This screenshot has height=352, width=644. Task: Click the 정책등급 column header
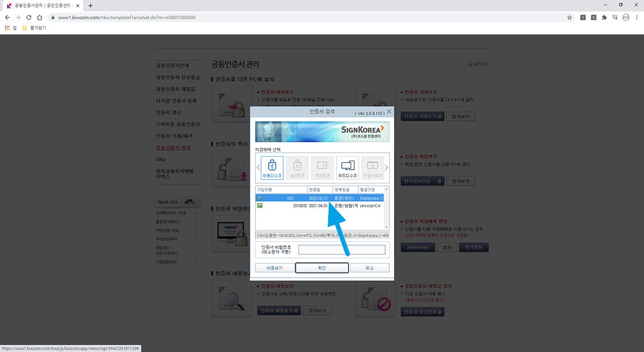[346, 190]
